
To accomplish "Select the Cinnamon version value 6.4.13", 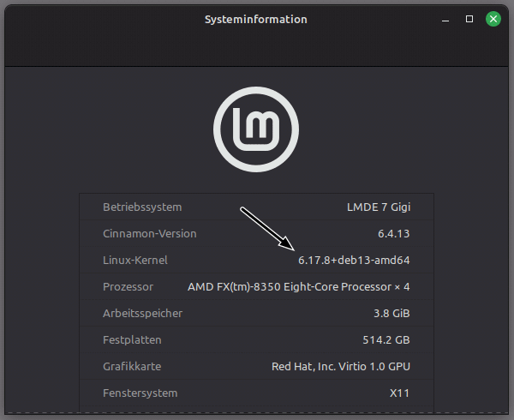I will [394, 234].
